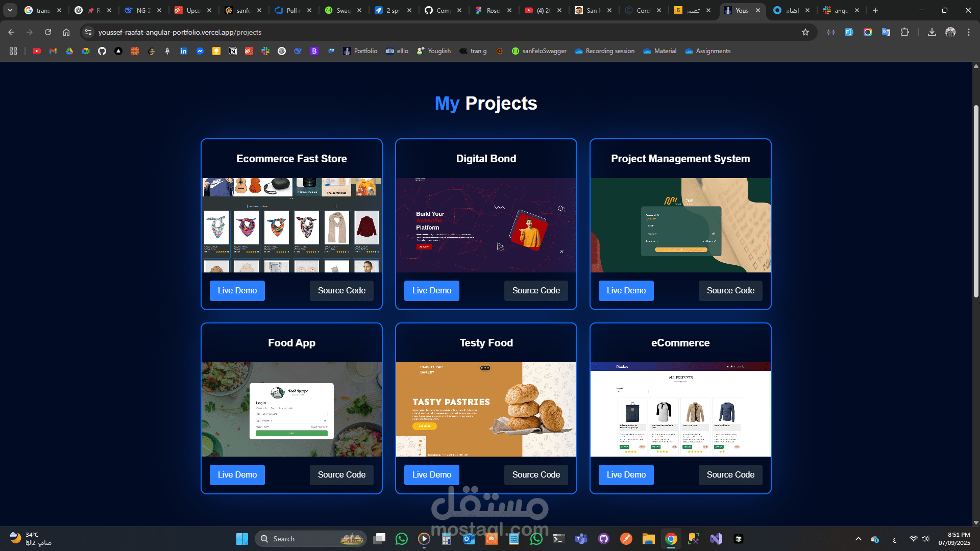Open the Recording session bookmark

pyautogui.click(x=605, y=51)
